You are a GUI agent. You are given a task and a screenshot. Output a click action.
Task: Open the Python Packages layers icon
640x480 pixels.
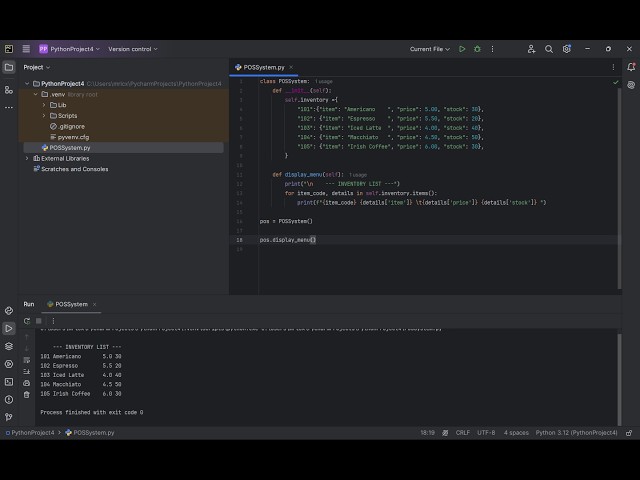(x=9, y=346)
